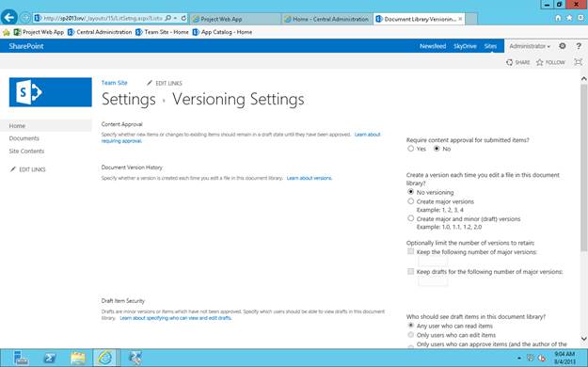The width and height of the screenshot is (588, 367).
Task: Go to Site Contents in left navigation
Action: click(26, 152)
